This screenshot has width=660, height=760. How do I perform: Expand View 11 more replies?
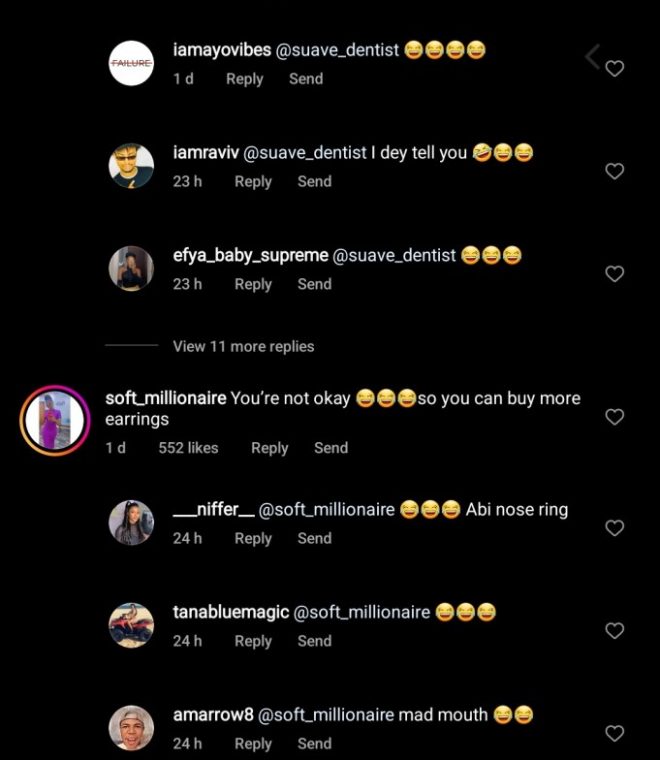(x=243, y=346)
